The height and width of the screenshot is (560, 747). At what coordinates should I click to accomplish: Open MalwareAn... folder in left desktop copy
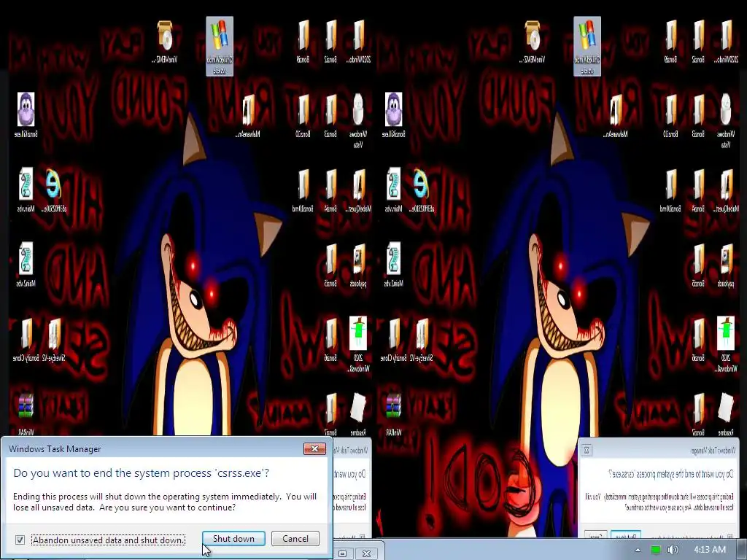248,116
